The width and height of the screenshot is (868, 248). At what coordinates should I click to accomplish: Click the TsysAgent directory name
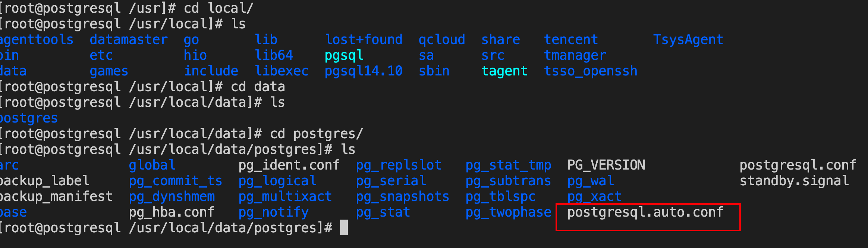[688, 40]
